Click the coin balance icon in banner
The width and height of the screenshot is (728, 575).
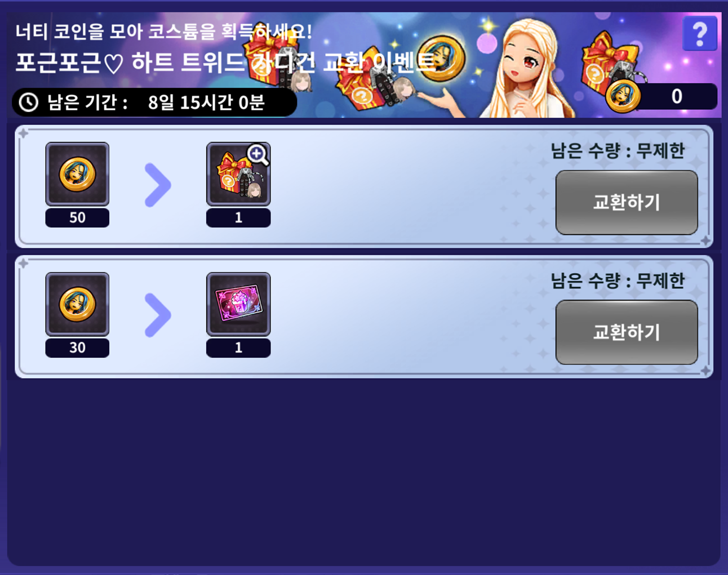point(623,96)
